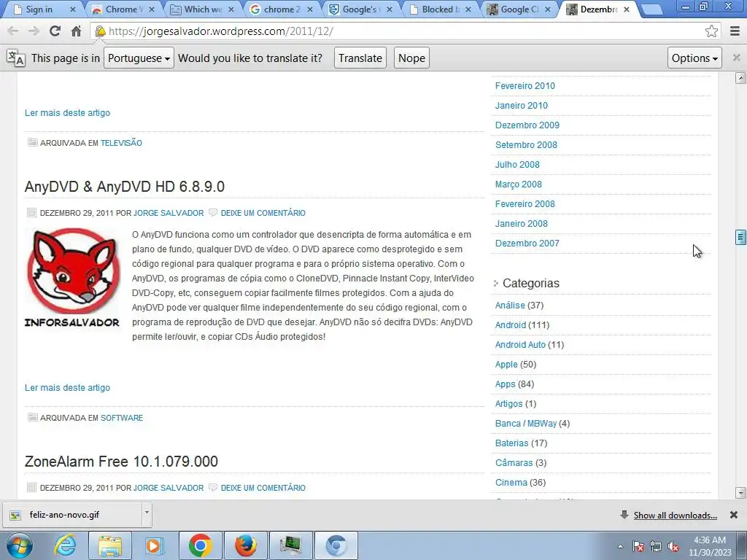Screen dimensions: 747x560
Task: Open Windows Explorer from the taskbar
Action: point(110,545)
